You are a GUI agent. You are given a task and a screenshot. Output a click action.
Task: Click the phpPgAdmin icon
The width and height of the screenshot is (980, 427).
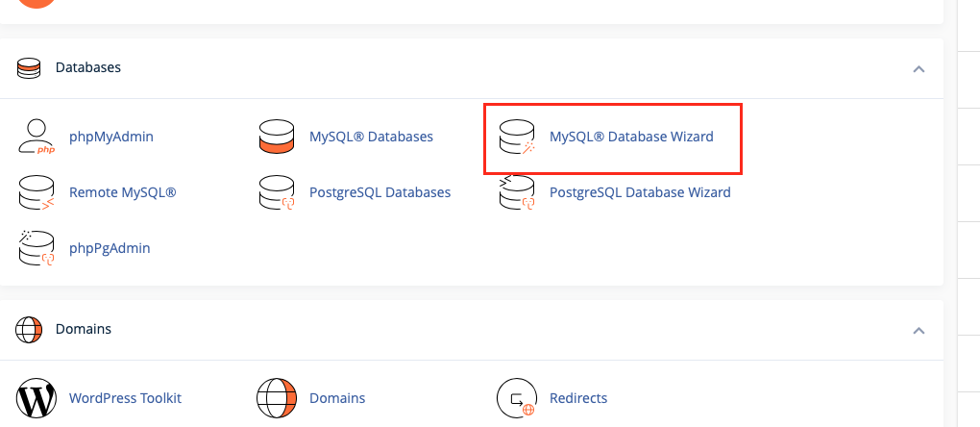(x=37, y=247)
